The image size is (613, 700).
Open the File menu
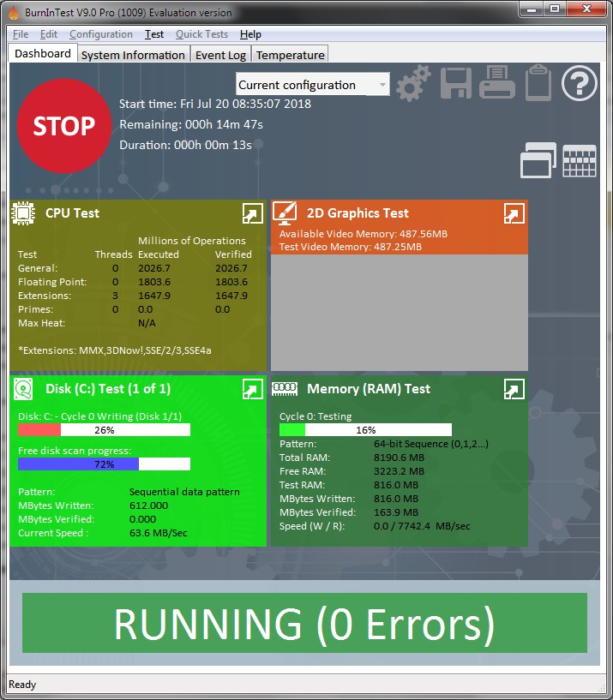(x=21, y=34)
